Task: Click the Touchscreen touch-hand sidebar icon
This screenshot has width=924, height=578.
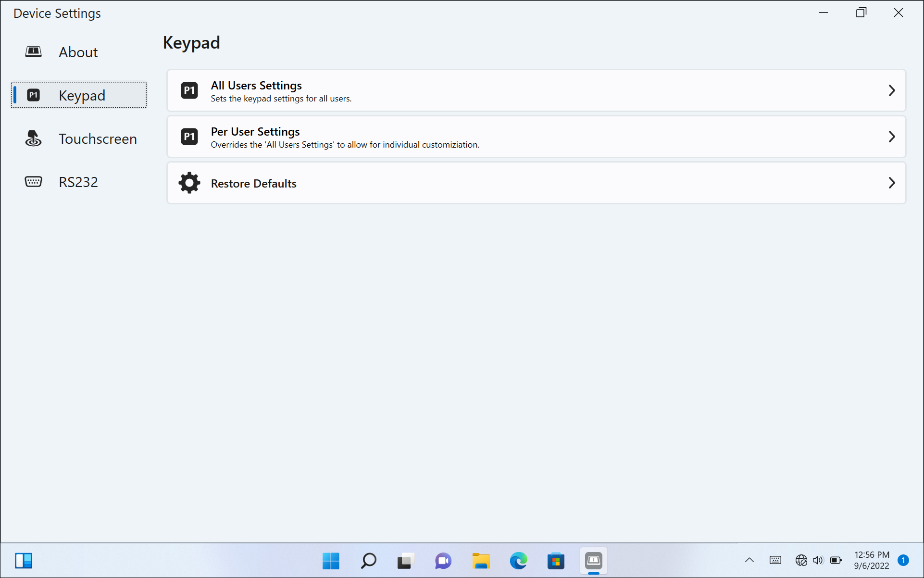Action: coord(33,138)
